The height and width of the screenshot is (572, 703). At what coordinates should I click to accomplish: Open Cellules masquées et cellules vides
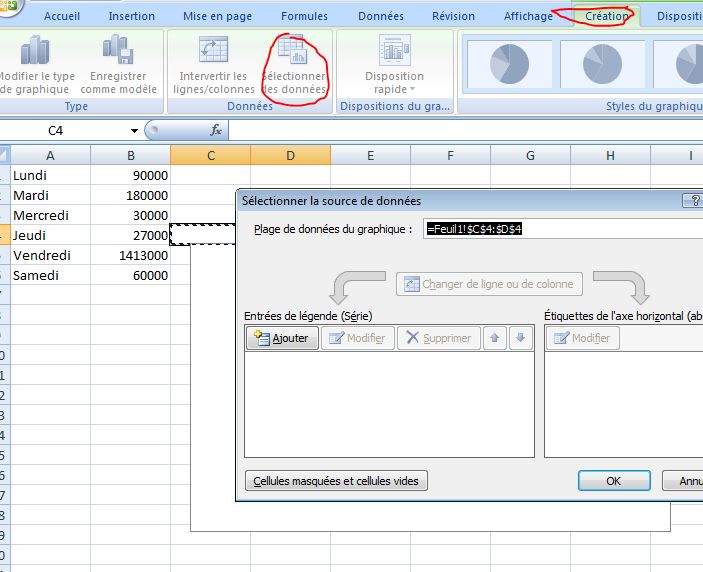(x=337, y=481)
